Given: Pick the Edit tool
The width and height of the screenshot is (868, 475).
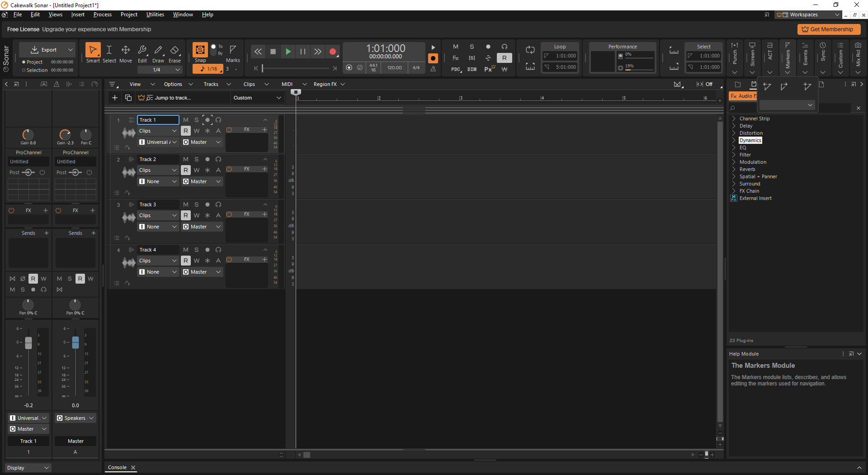Looking at the screenshot, I should click(142, 53).
